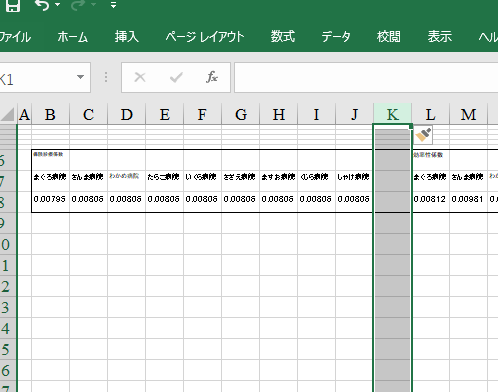Click the Save icon in quick access toolbar
Viewport: 498px width, 392px height.
tap(13, 5)
